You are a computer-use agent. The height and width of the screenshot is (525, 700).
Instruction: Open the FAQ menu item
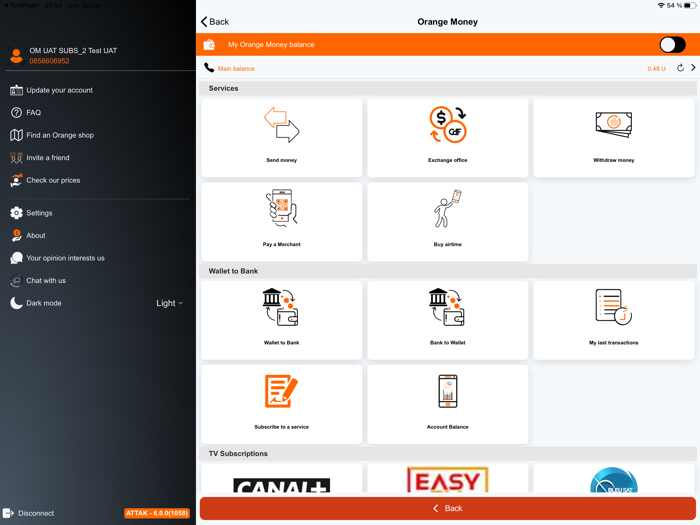[x=25, y=112]
